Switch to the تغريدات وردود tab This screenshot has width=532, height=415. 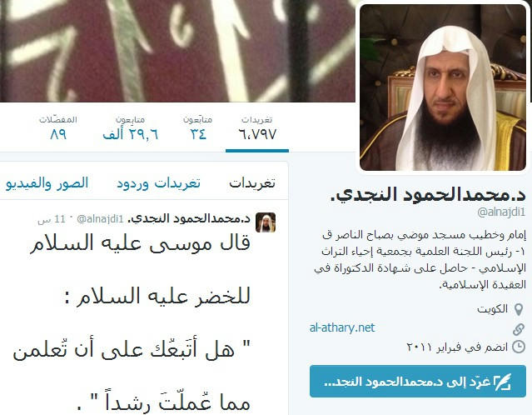coord(158,183)
